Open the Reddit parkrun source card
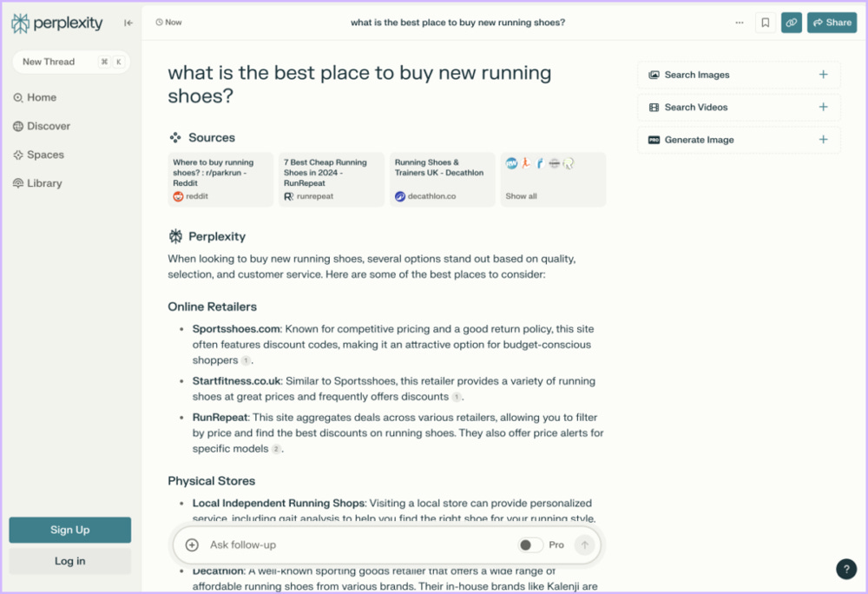 pos(220,180)
